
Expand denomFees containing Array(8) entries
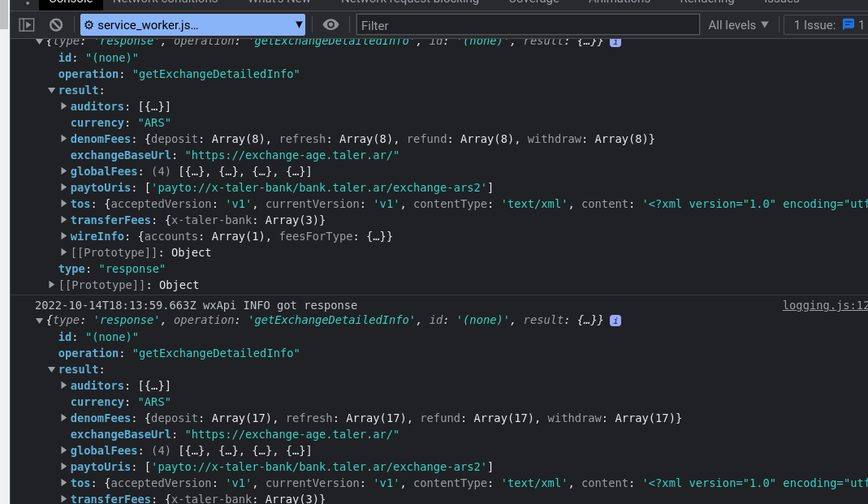coord(64,139)
